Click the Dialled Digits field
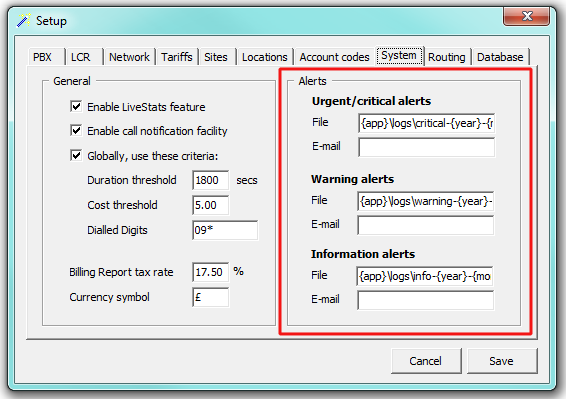Image resolution: width=566 pixels, height=399 pixels. [x=225, y=230]
